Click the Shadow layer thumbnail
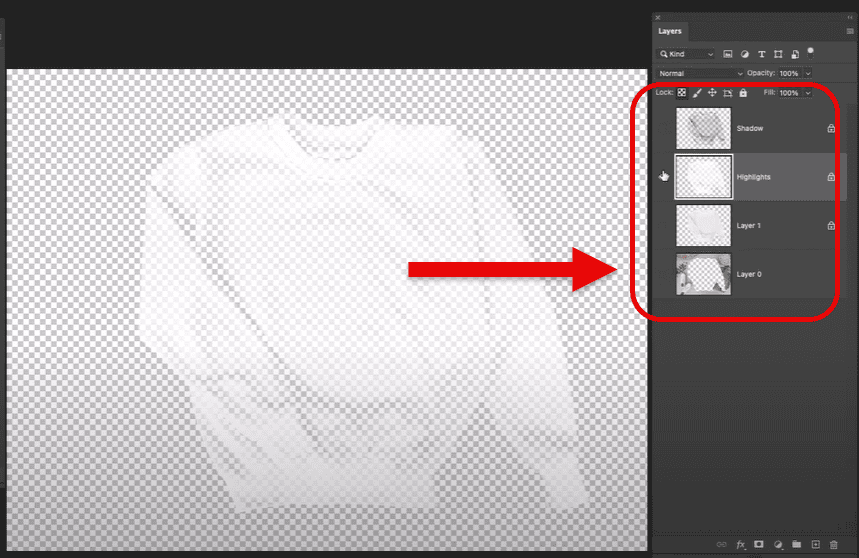This screenshot has height=558, width=859. 703,128
